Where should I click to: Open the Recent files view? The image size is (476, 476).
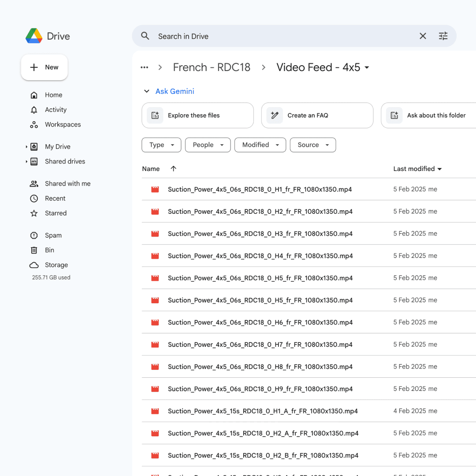(x=56, y=198)
